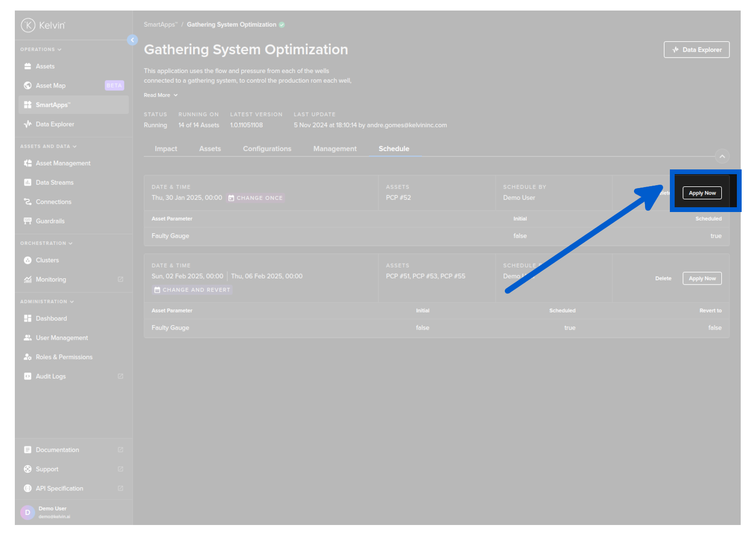Click SmartApps breadcrumb link
Viewport: 756px width, 536px height.
160,25
